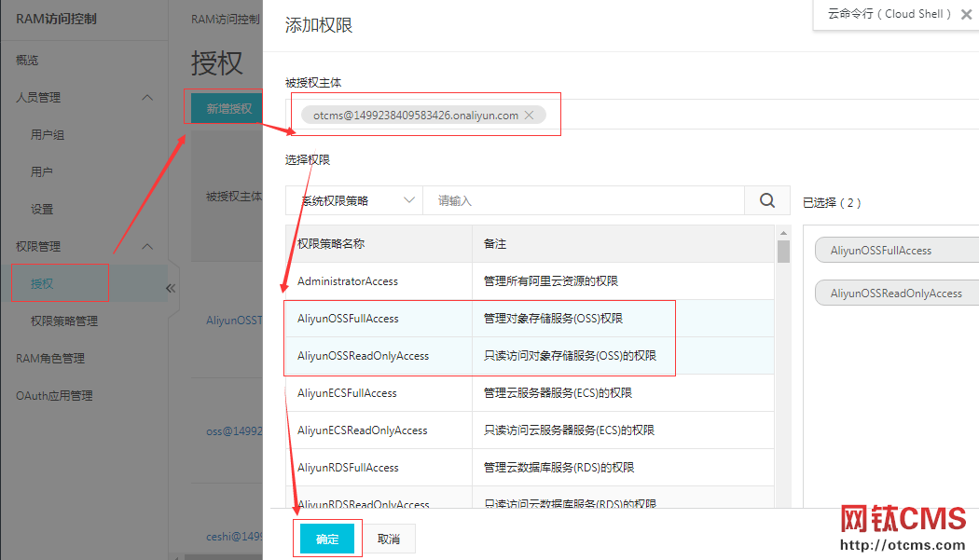Remove otcms user via its X icon
Screen dimensions: 979x560
pos(529,115)
